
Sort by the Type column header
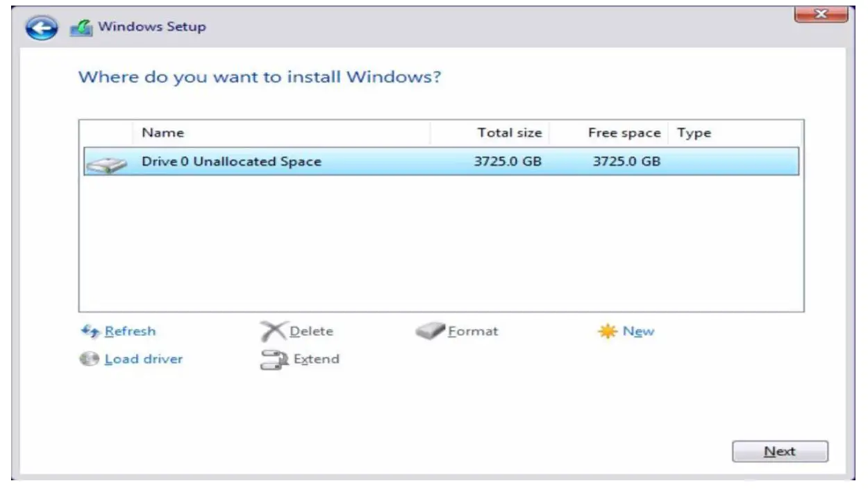point(694,133)
